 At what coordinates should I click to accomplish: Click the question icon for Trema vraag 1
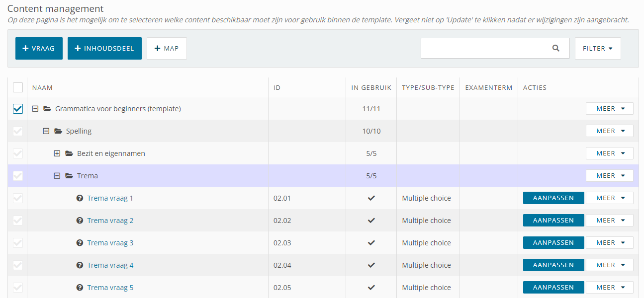(x=80, y=198)
